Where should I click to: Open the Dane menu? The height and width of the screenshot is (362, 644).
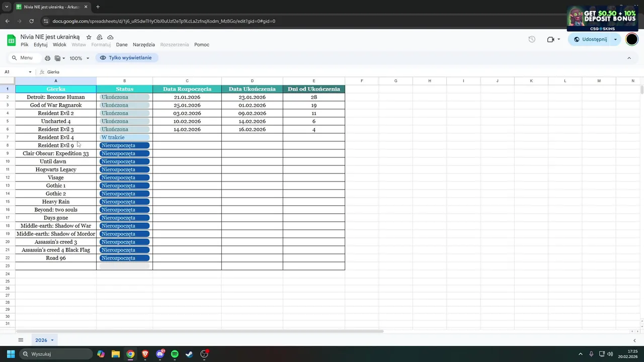(x=122, y=45)
